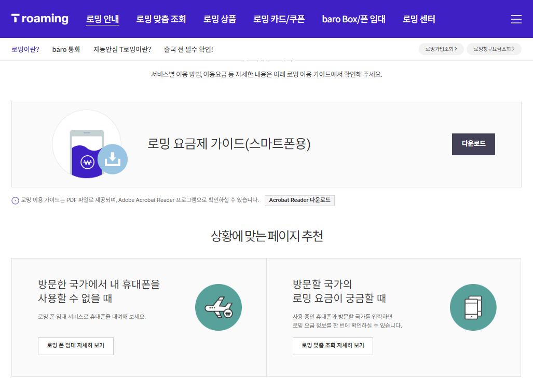Click the T roaming logo
This screenshot has height=392, width=533.
39,18
